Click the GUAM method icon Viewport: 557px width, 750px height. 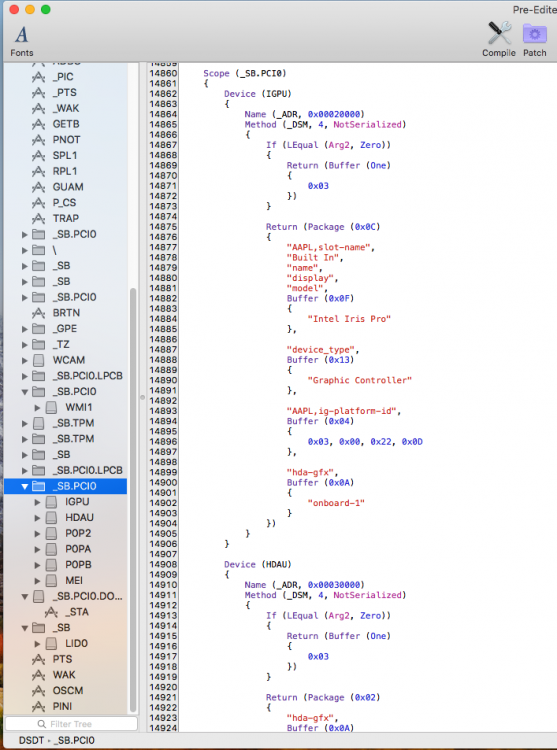tap(39, 187)
